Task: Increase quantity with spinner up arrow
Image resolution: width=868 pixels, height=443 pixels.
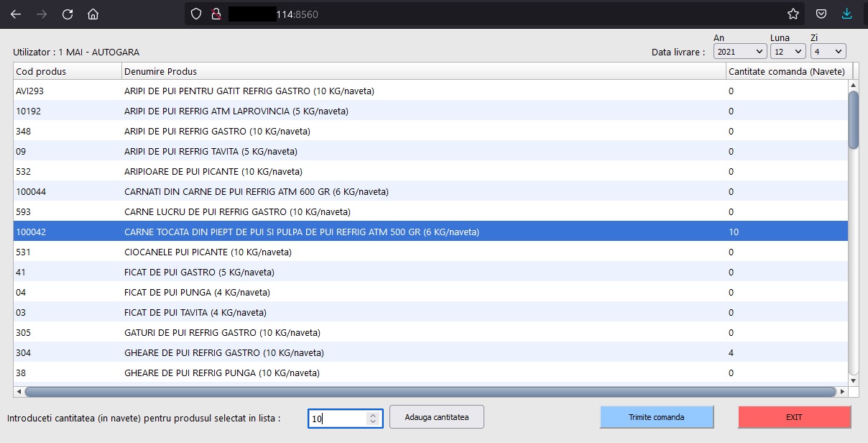Action: tap(372, 414)
